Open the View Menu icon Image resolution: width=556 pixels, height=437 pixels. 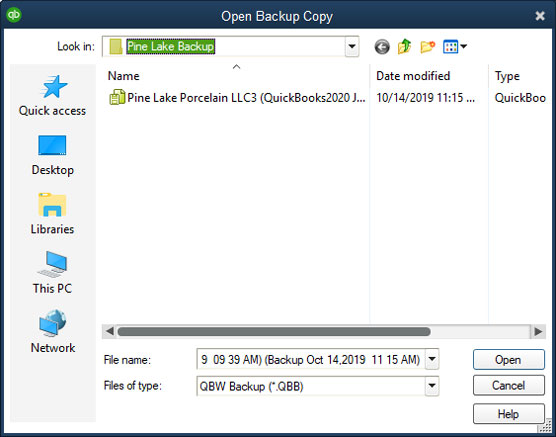tap(455, 46)
